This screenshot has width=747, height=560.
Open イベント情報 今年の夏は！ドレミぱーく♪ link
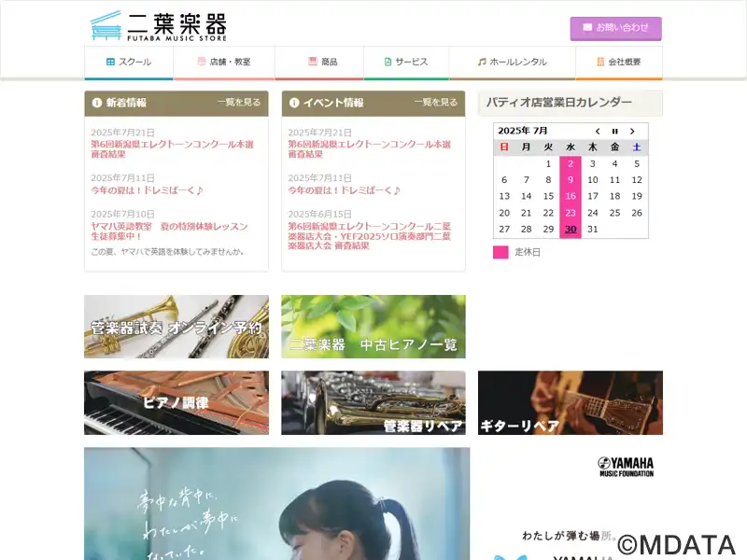344,190
